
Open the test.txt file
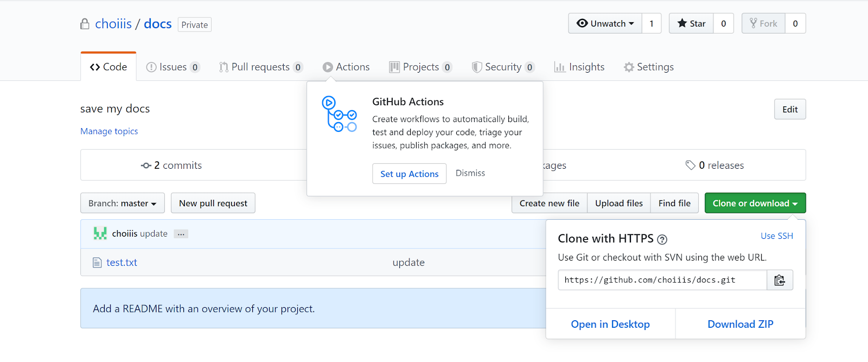click(122, 263)
